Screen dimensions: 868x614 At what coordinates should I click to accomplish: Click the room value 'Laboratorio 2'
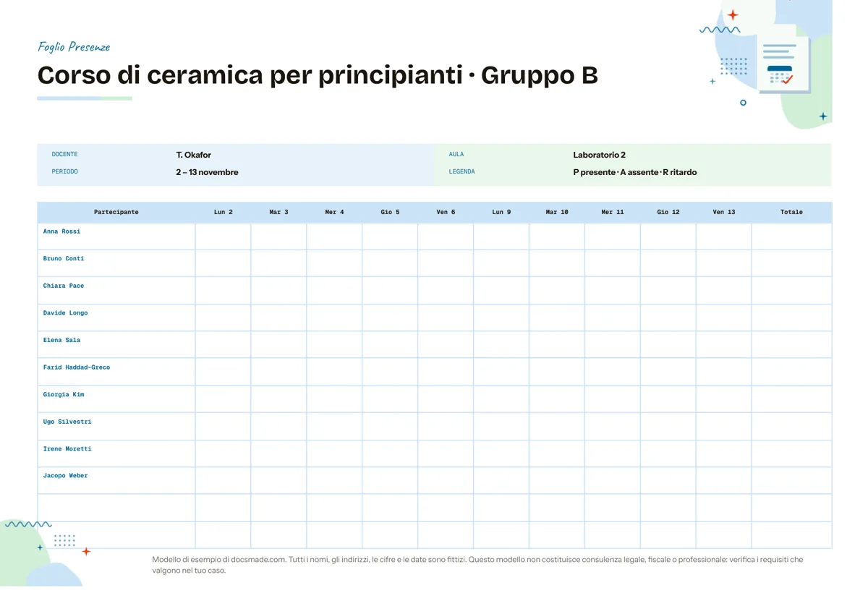600,155
